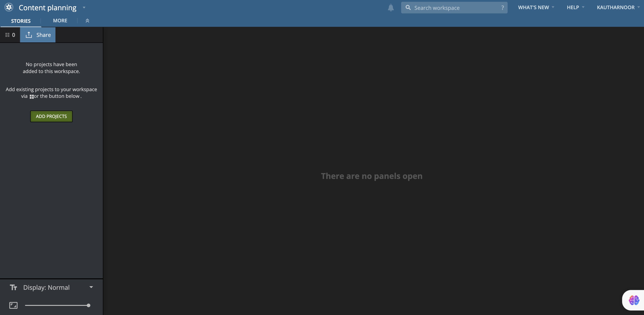Click the ADD PROJECTS button
This screenshot has width=644, height=315.
click(51, 116)
